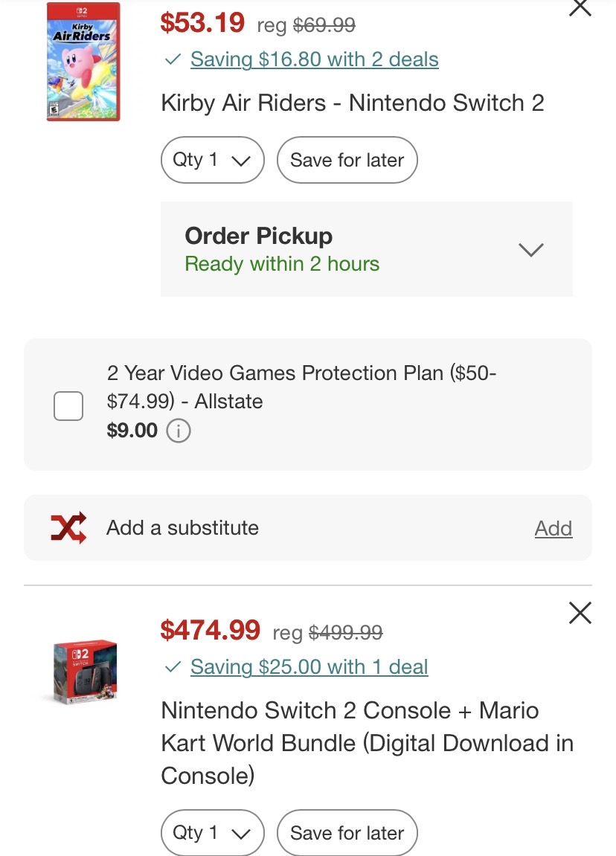Open the Saving $25.00 with 1 deal link
616x856 pixels.
309,667
